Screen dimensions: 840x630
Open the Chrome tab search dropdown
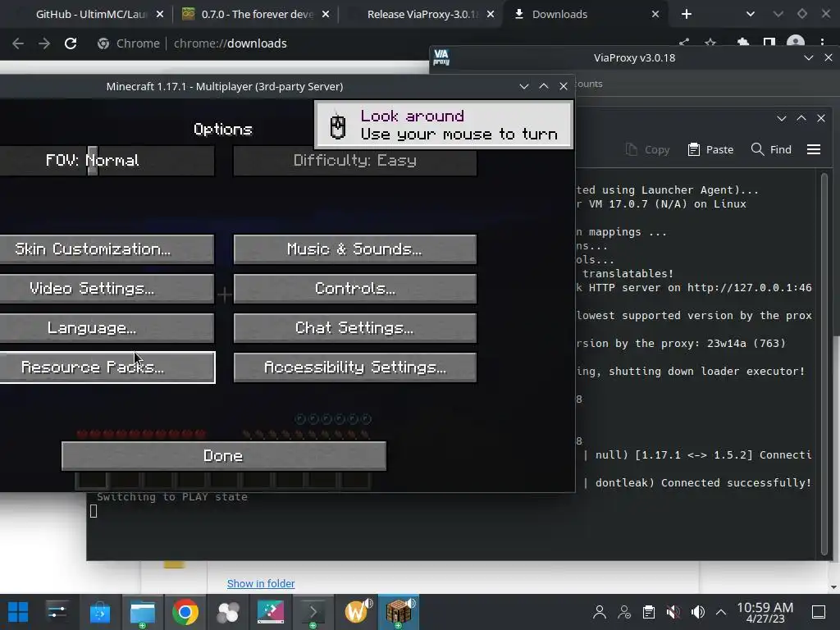pyautogui.click(x=750, y=15)
